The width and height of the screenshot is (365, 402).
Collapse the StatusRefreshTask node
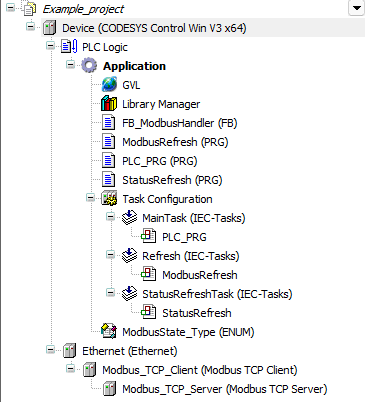point(111,293)
